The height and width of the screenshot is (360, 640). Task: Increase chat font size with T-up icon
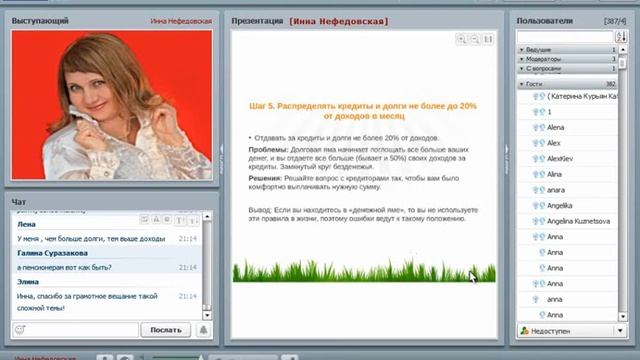point(180,220)
